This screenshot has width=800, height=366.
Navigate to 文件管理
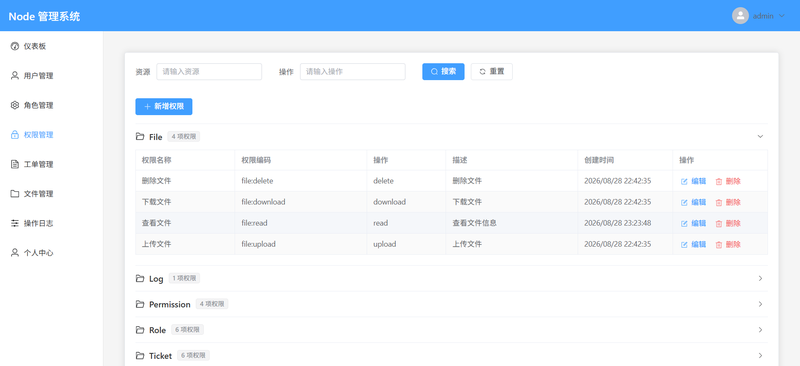[51, 194]
